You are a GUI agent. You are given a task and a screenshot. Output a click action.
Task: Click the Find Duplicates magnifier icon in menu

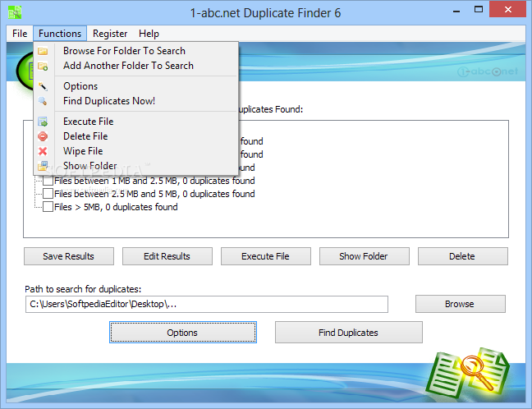coord(43,101)
